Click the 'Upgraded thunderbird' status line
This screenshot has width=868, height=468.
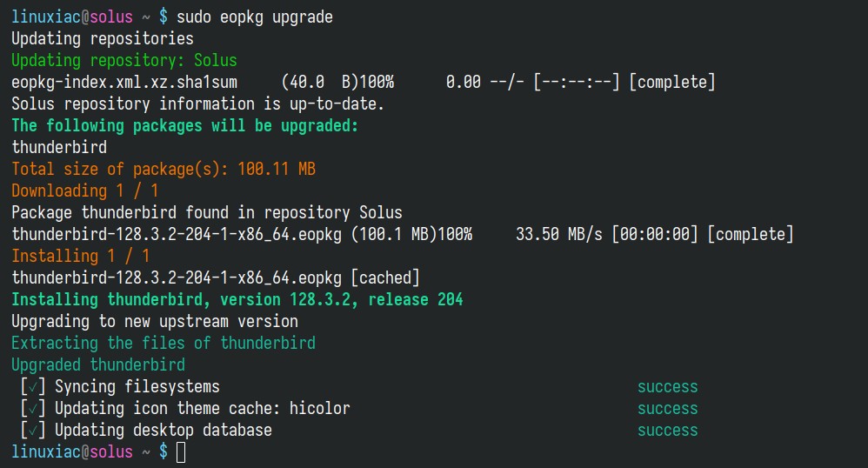pos(98,364)
